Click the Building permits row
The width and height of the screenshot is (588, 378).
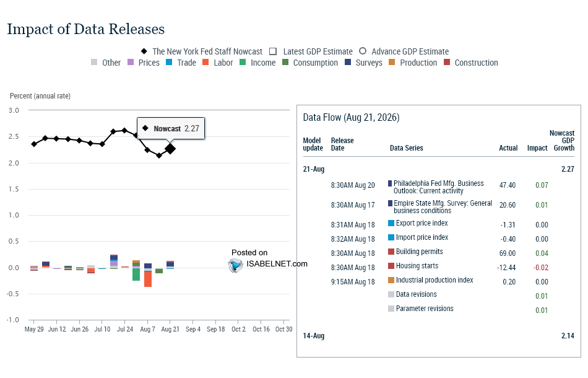tap(439, 253)
